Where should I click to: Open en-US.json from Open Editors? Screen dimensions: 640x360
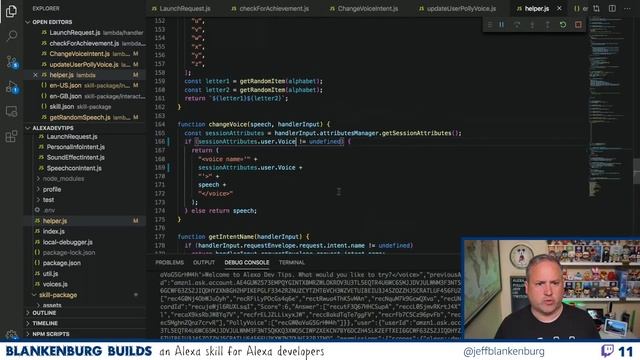[65, 86]
